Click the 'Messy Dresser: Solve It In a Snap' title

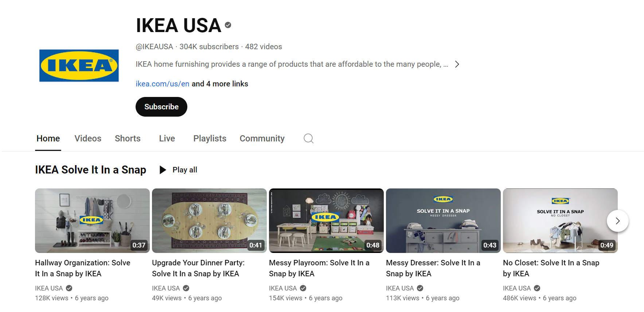click(433, 268)
